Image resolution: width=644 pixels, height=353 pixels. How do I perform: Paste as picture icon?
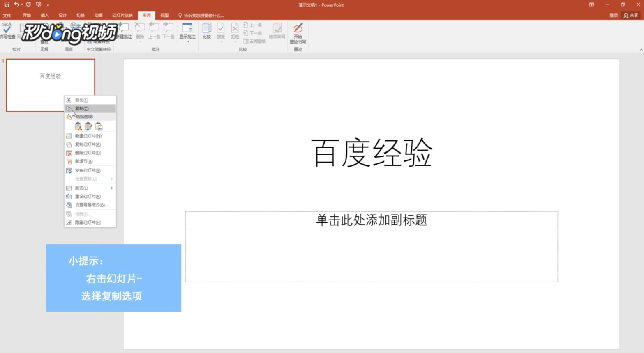coord(99,126)
